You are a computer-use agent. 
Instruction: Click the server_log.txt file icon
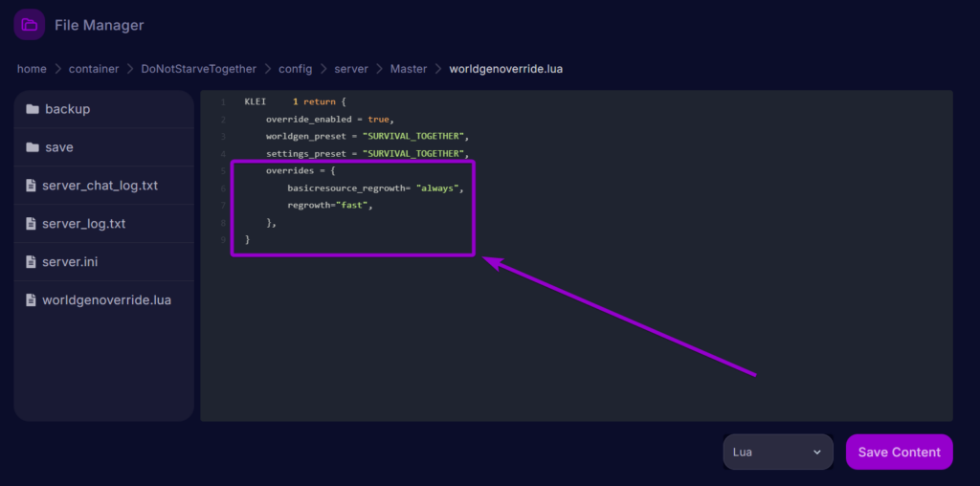[32, 224]
